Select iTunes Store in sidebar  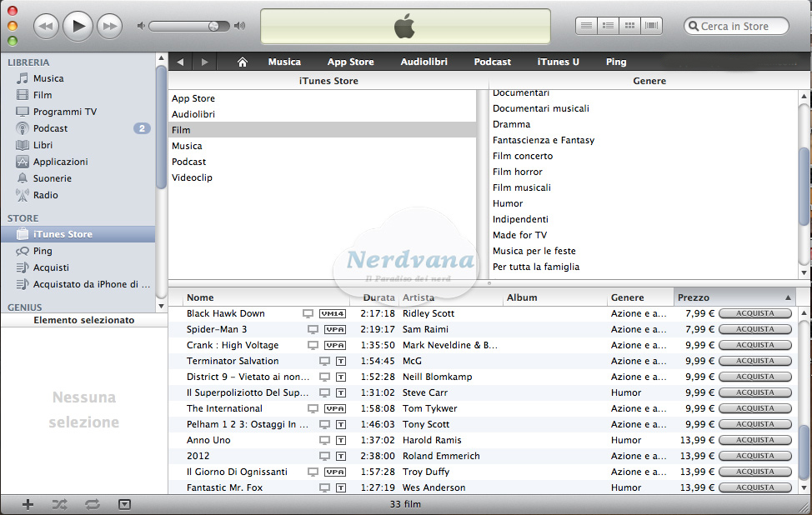[x=78, y=234]
